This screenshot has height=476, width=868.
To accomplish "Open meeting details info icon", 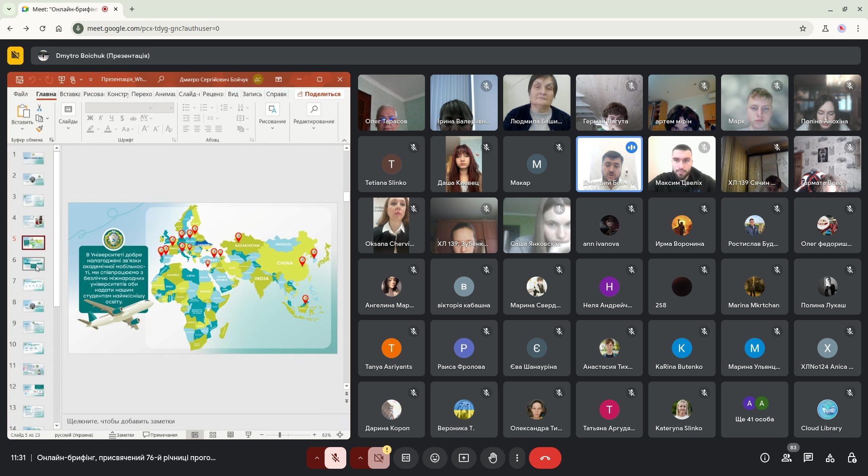I will [x=764, y=458].
